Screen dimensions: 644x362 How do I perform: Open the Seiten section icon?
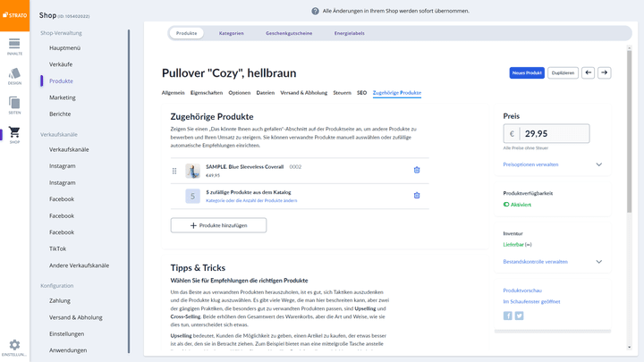[x=14, y=105]
